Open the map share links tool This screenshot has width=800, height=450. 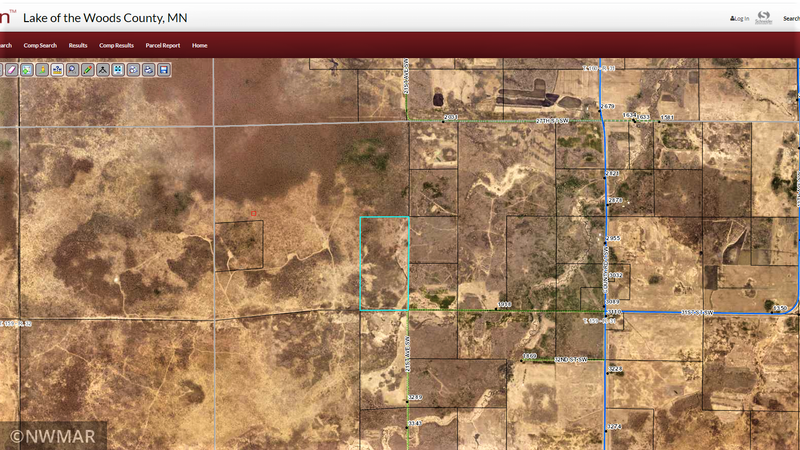click(x=133, y=70)
